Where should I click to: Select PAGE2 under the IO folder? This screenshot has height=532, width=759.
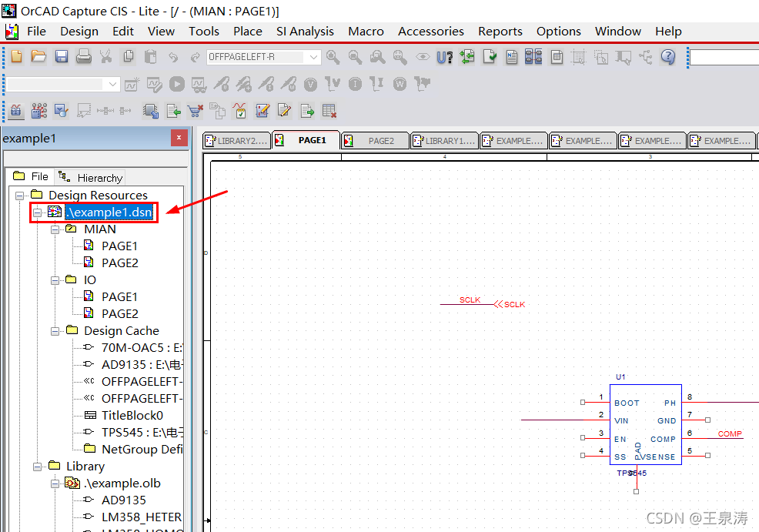coord(119,314)
